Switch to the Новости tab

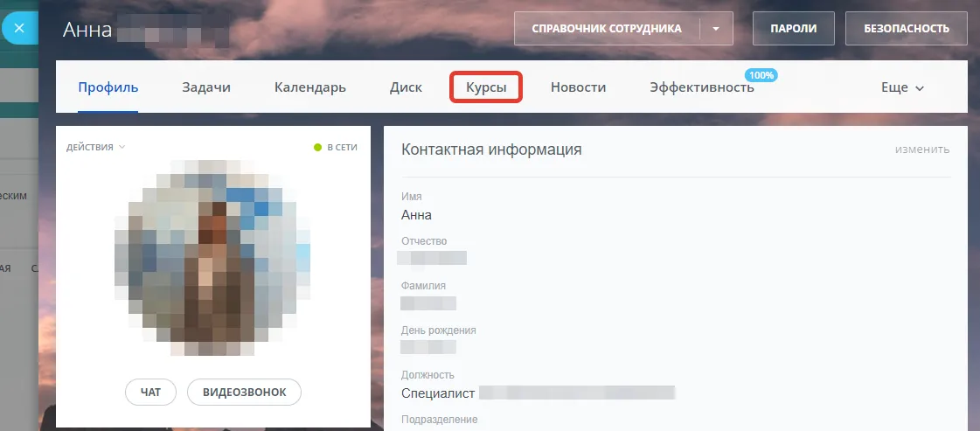pos(578,87)
